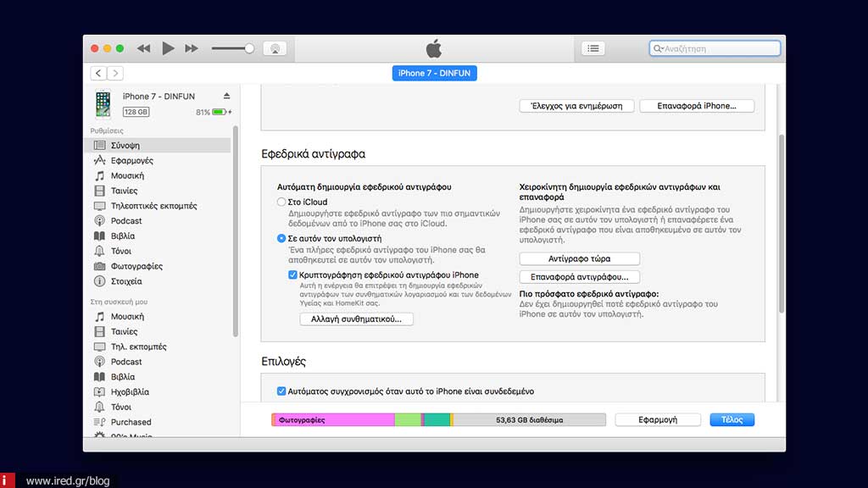Click the Αλλαγή συνθηματικού... button
Viewport: 868px width, 488px height.
(x=357, y=319)
